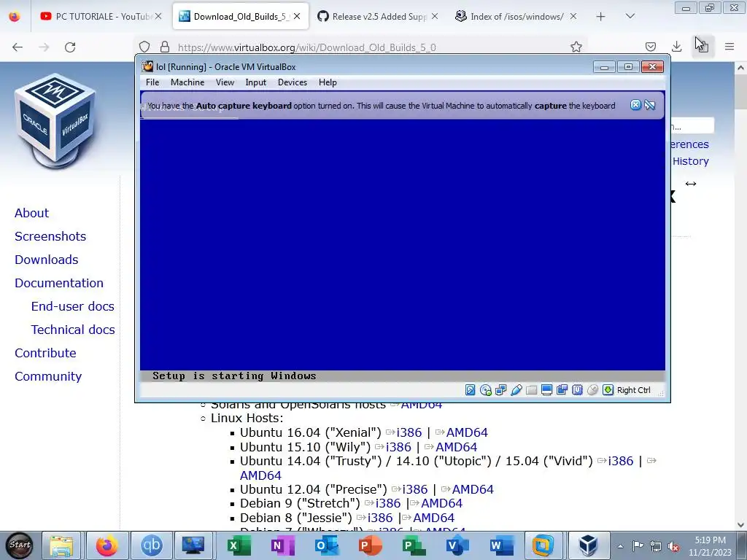Click the shared folders icon in VirtualBox status bar

[531, 390]
